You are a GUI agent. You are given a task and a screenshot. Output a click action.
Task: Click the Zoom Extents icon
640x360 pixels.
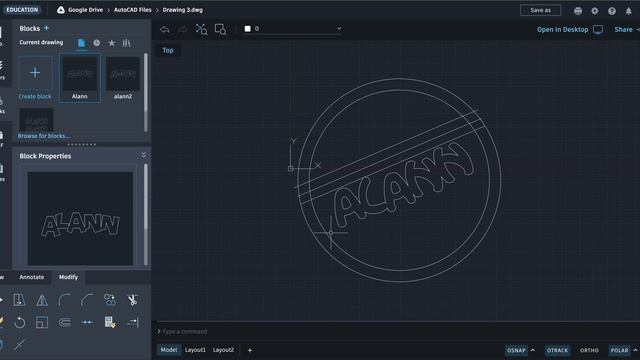point(201,29)
